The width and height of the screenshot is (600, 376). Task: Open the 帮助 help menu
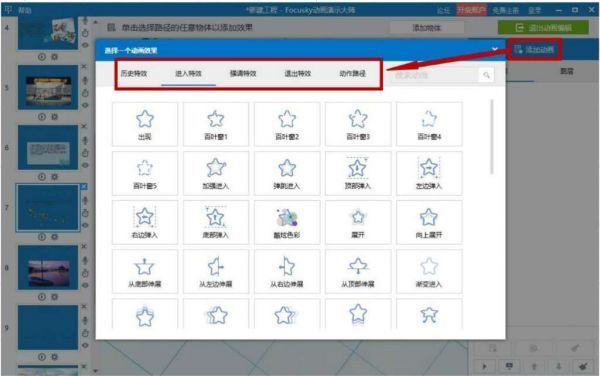pos(25,10)
